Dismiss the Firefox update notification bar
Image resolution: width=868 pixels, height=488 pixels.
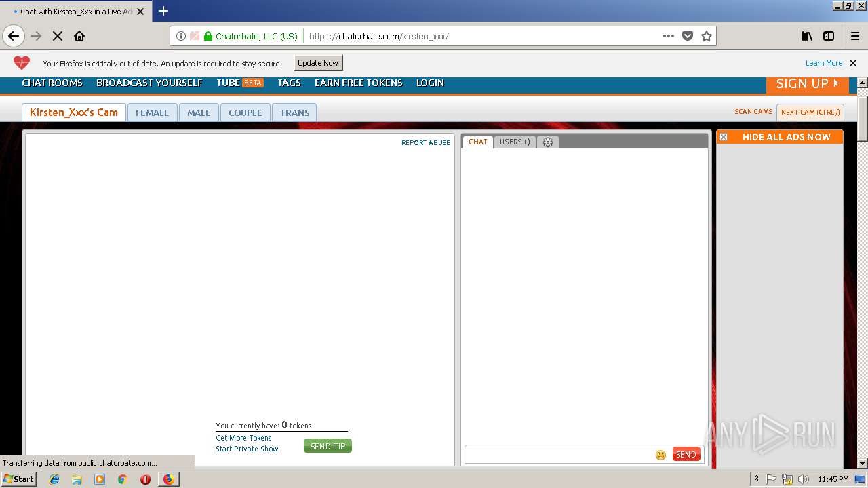pos(853,63)
